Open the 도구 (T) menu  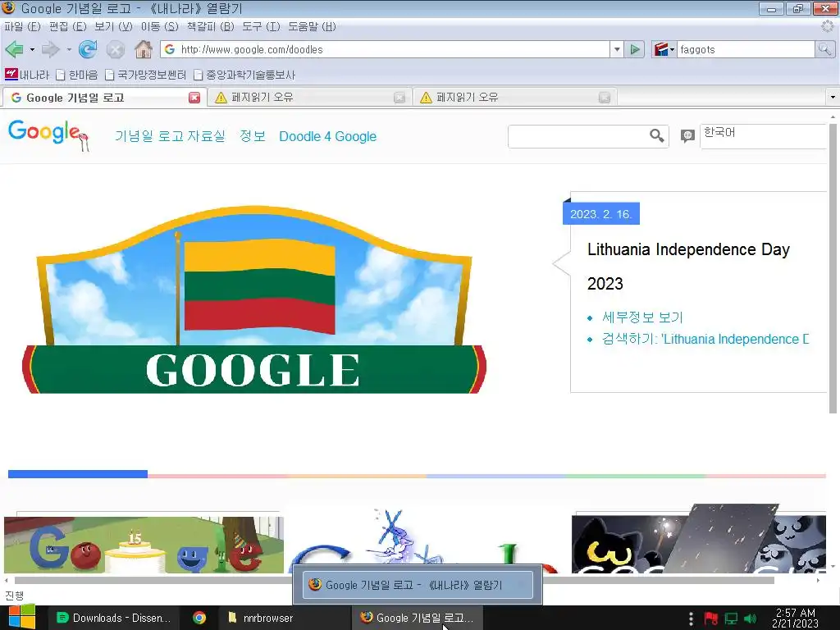(x=261, y=26)
